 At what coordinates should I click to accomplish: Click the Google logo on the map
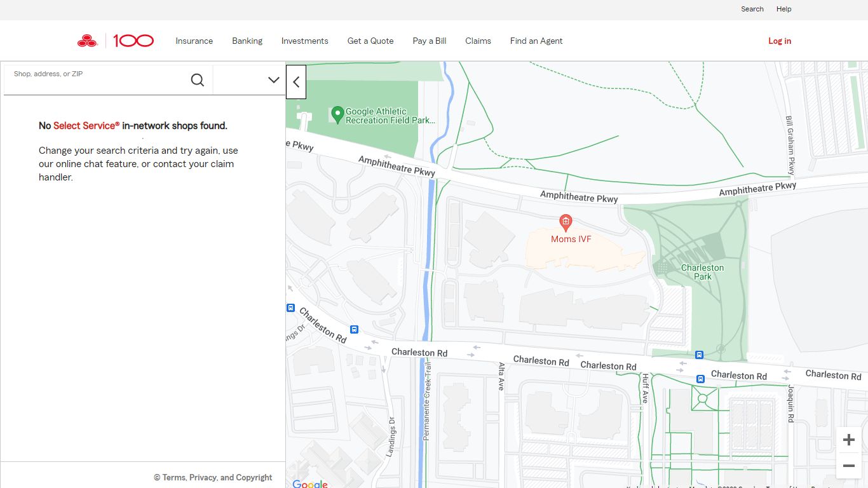(310, 484)
